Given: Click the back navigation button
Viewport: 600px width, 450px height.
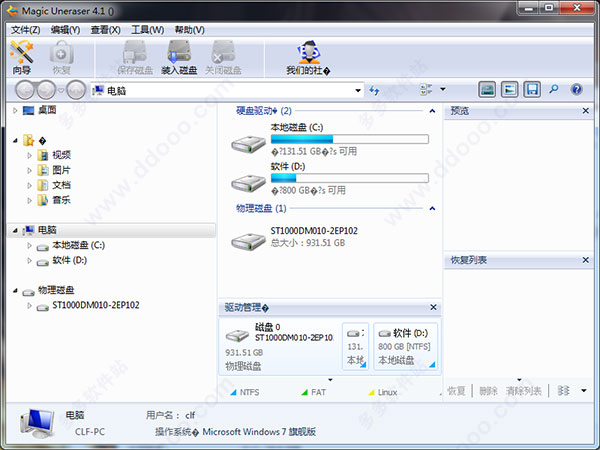Looking at the screenshot, I should click(25, 90).
